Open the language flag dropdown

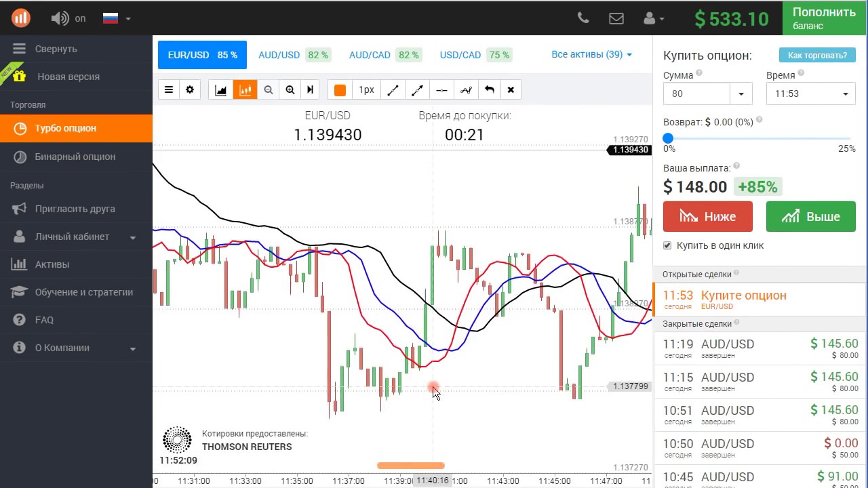[117, 18]
